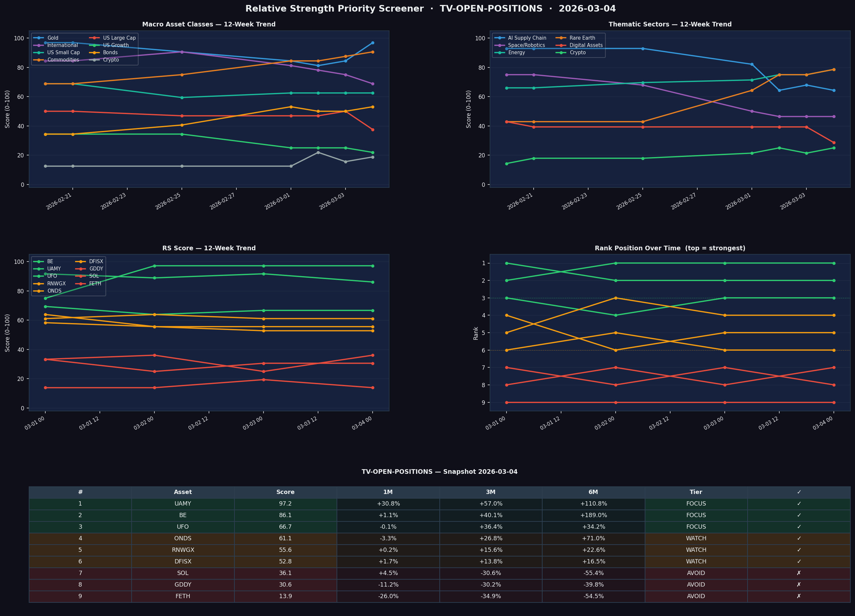This screenshot has width=855, height=616.
Task: Click the Score column header
Action: [285, 492]
